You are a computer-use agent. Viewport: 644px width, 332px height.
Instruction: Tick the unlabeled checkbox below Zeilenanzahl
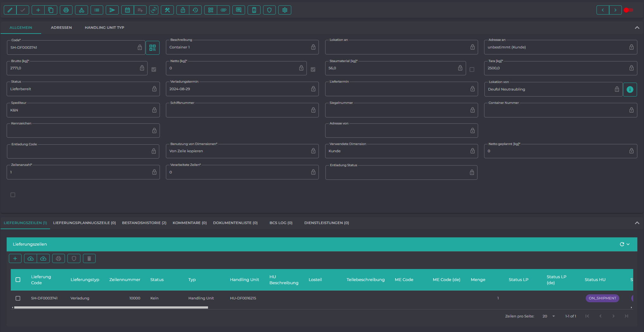(x=13, y=195)
